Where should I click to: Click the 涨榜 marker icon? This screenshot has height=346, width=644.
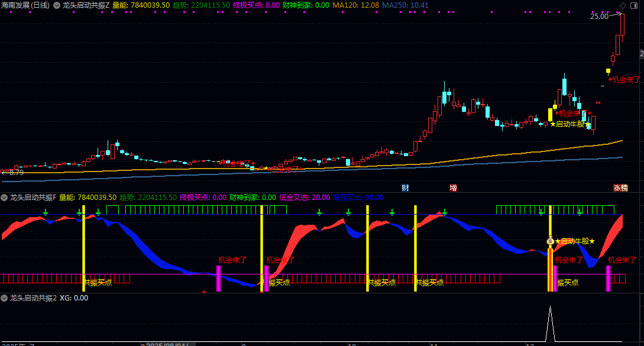620,188
